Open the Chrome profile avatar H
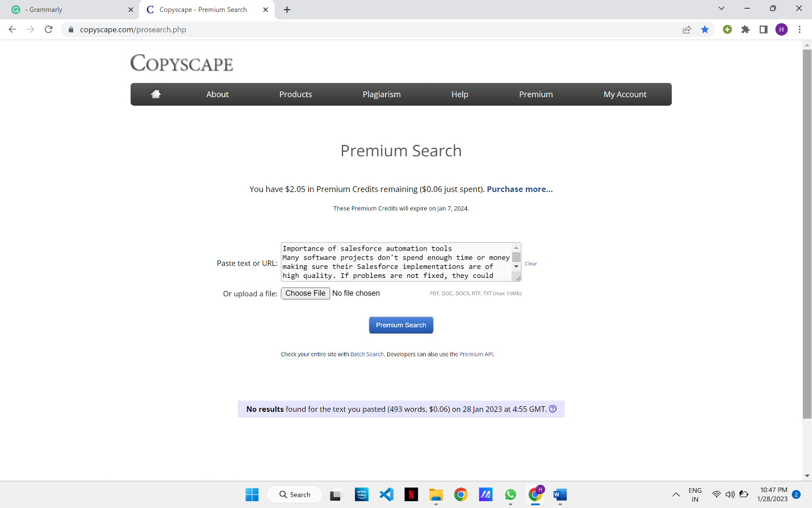Viewport: 812px width, 508px height. click(782, 30)
